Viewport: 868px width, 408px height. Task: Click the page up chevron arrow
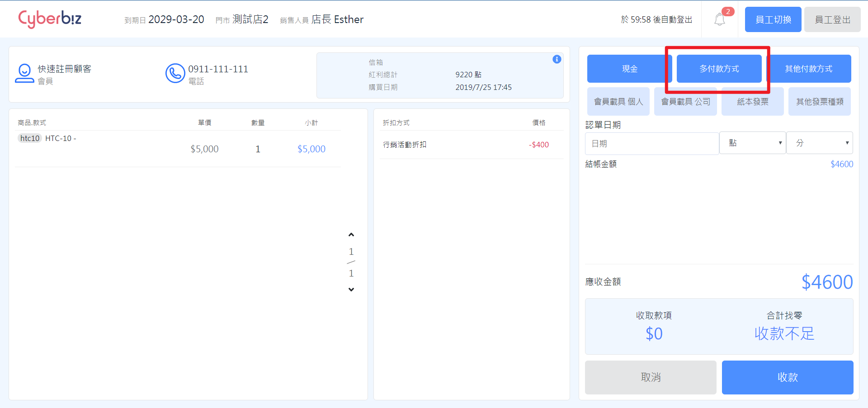pos(351,235)
